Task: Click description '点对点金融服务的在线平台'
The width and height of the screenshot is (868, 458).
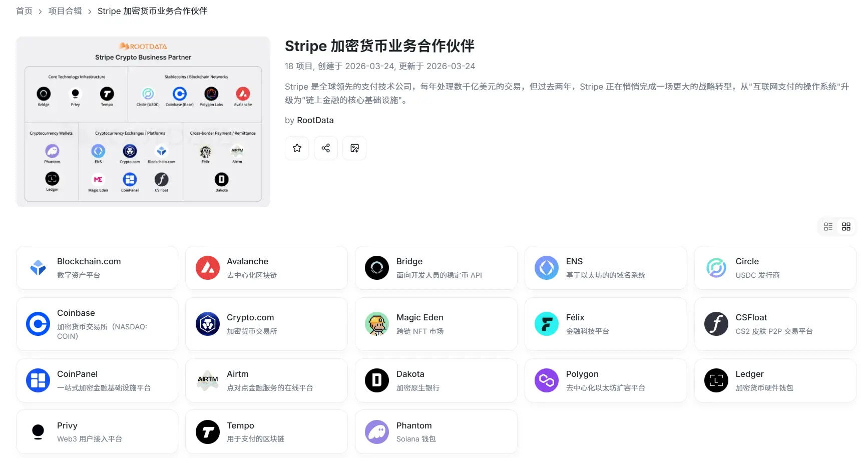Action: tap(270, 388)
